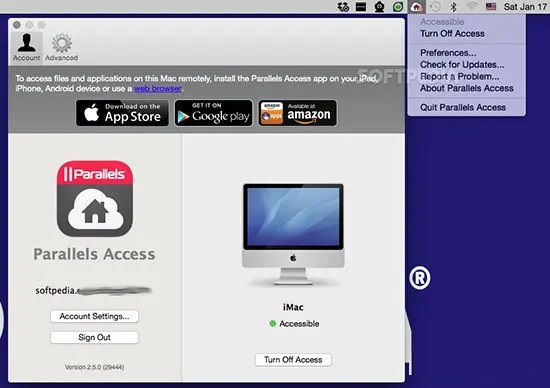Click the Download on the App Store badge
The width and height of the screenshot is (550, 388).
(122, 113)
